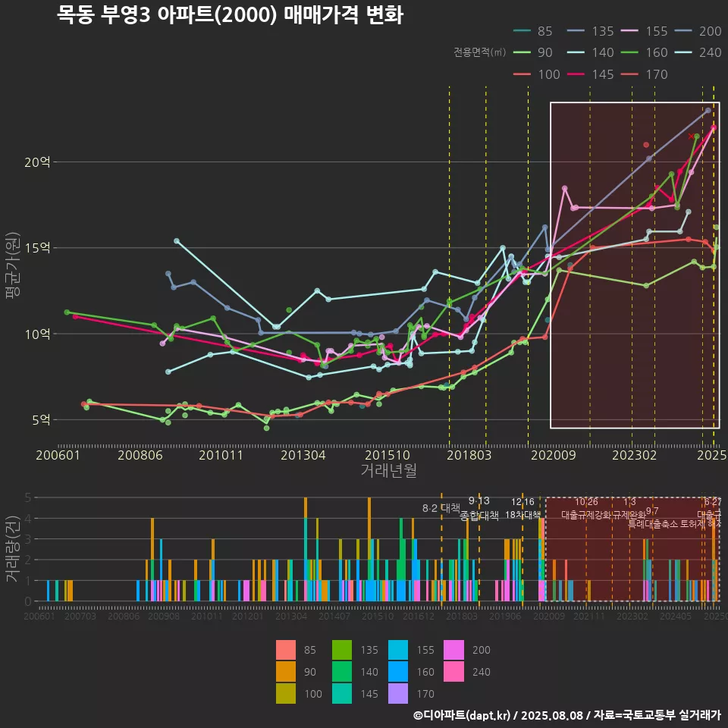Click the 거래량(건) volume axis title
The image size is (728, 728).
pyautogui.click(x=12, y=548)
